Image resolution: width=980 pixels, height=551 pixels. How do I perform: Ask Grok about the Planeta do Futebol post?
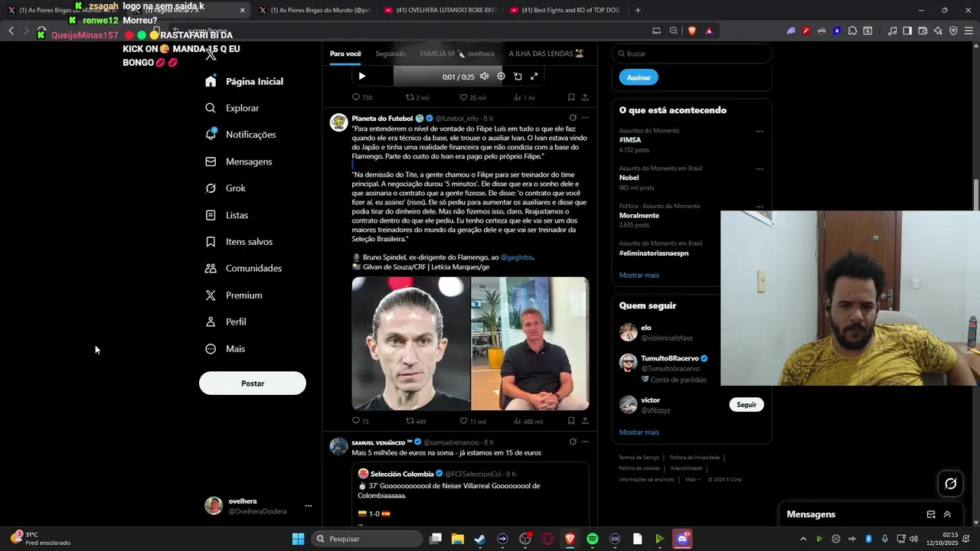[x=572, y=118]
